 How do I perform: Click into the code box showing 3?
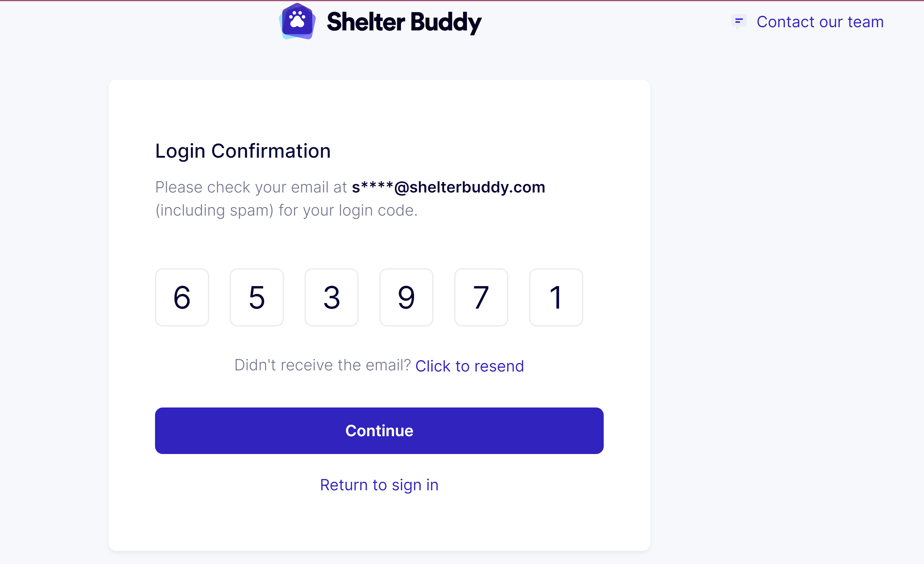pyautogui.click(x=331, y=298)
